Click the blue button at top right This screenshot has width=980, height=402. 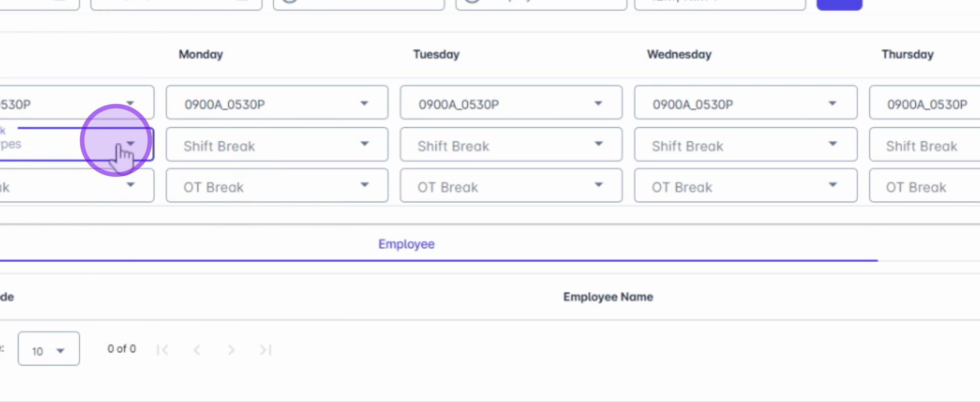click(839, 4)
